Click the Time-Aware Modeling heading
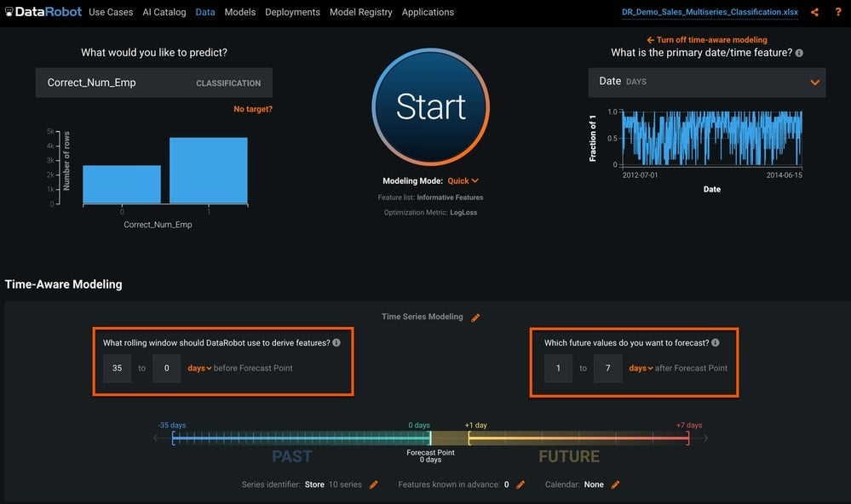851x504 pixels. pyautogui.click(x=64, y=284)
